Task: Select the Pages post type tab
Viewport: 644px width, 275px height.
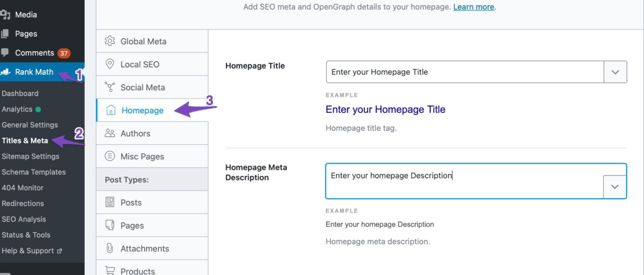Action: click(132, 225)
